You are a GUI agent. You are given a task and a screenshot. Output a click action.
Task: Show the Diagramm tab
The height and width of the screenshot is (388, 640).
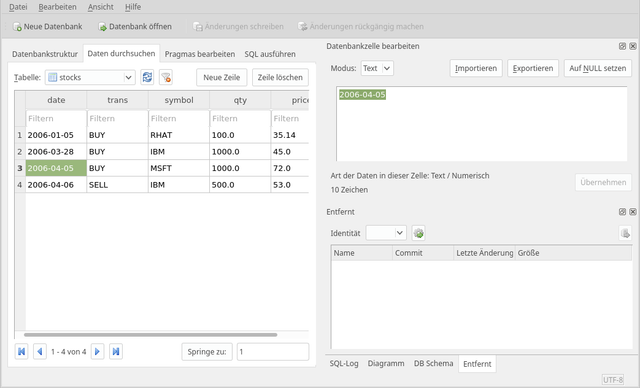[x=386, y=364]
